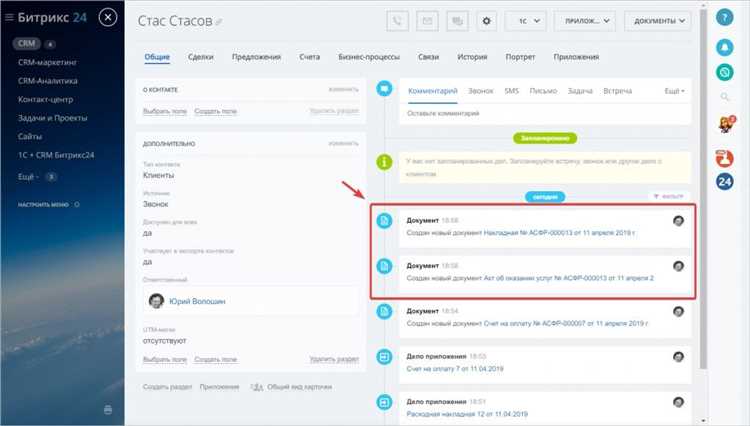This screenshot has height=426, width=750.
Task: Open responsible person Юрий Волошин
Action: pos(197,302)
